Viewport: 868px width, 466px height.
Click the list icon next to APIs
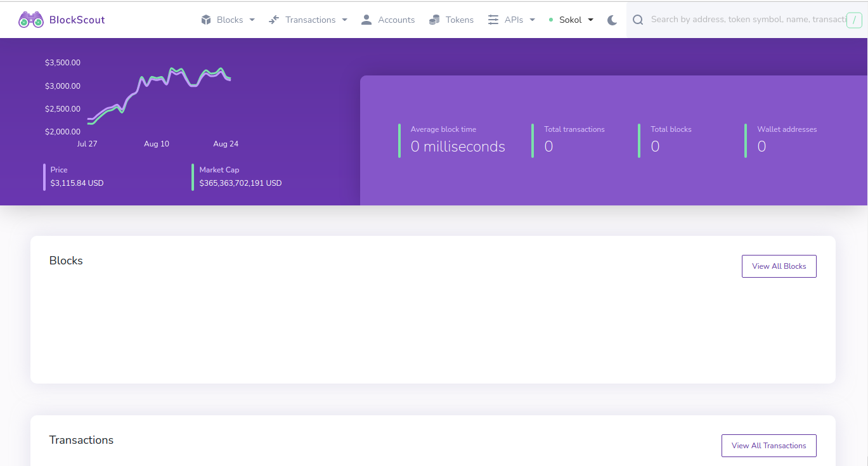493,19
